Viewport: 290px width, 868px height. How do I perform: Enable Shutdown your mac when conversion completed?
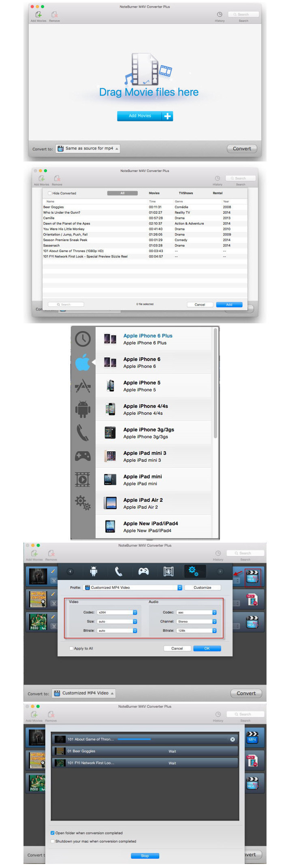tap(53, 841)
